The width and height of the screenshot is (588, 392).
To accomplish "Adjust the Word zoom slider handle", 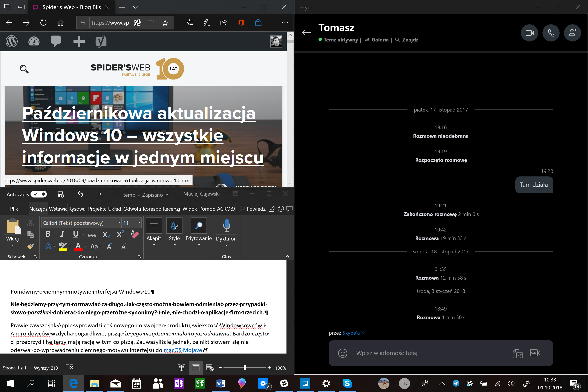I will [245, 368].
